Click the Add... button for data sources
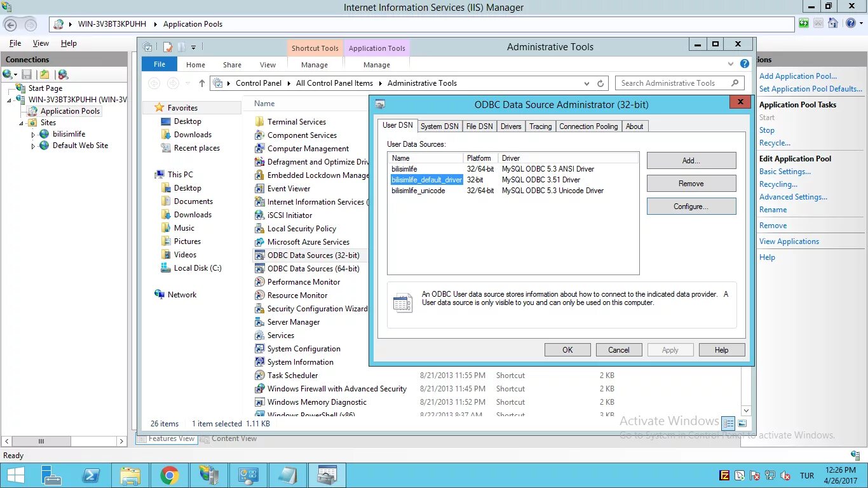This screenshot has width=868, height=488. pos(691,161)
